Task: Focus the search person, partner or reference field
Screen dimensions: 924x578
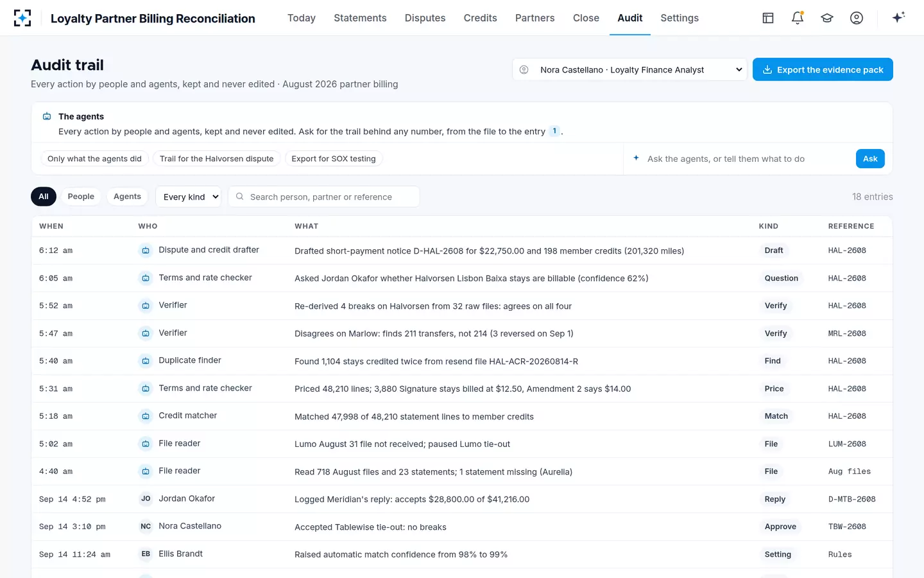Action: tap(324, 197)
